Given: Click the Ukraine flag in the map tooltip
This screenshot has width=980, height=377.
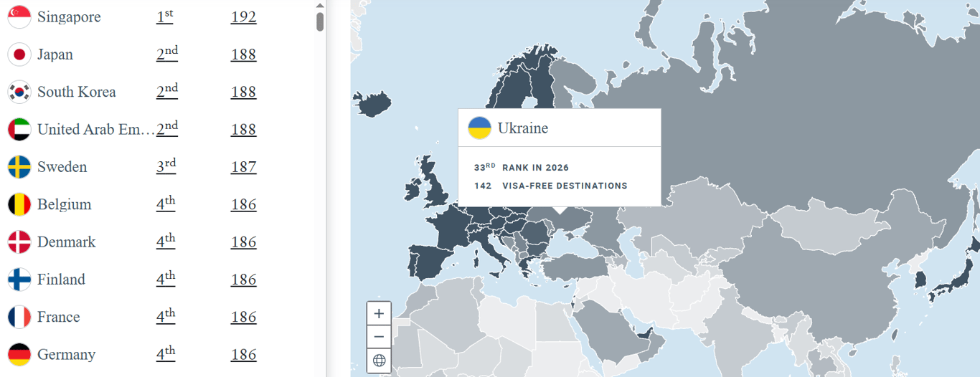Looking at the screenshot, I should point(479,128).
